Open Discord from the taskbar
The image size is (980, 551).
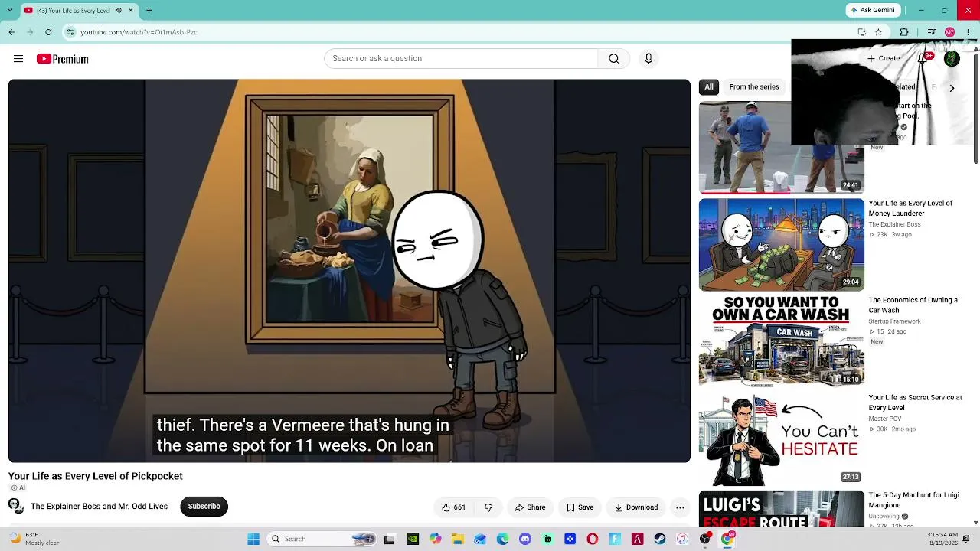click(x=524, y=539)
